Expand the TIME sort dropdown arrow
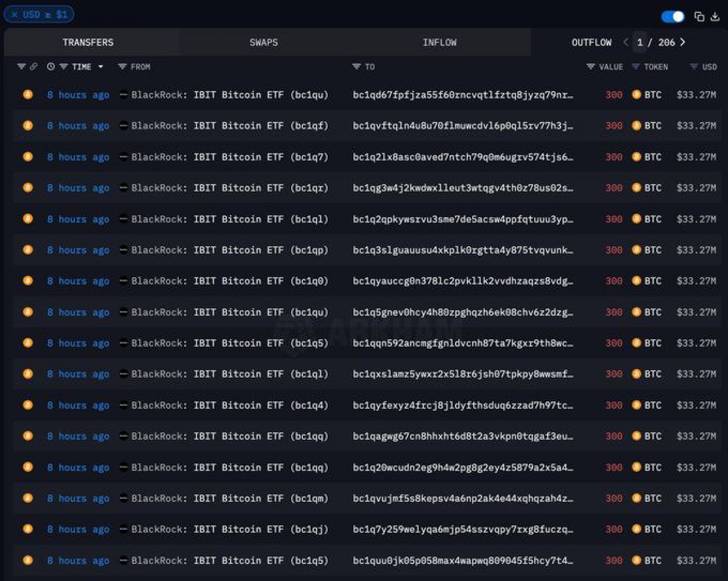This screenshot has height=581, width=728. point(100,67)
